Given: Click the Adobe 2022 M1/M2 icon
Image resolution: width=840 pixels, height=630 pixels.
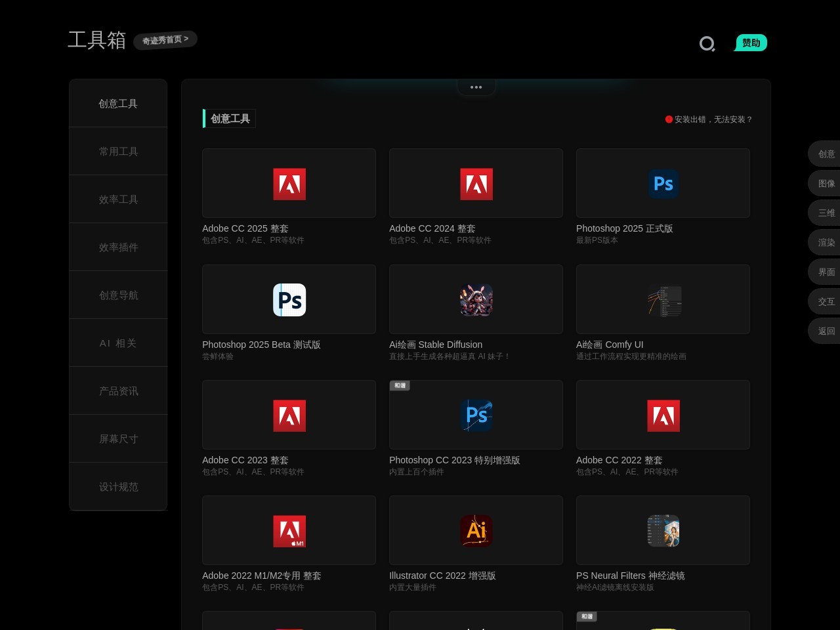Looking at the screenshot, I should 289,531.
